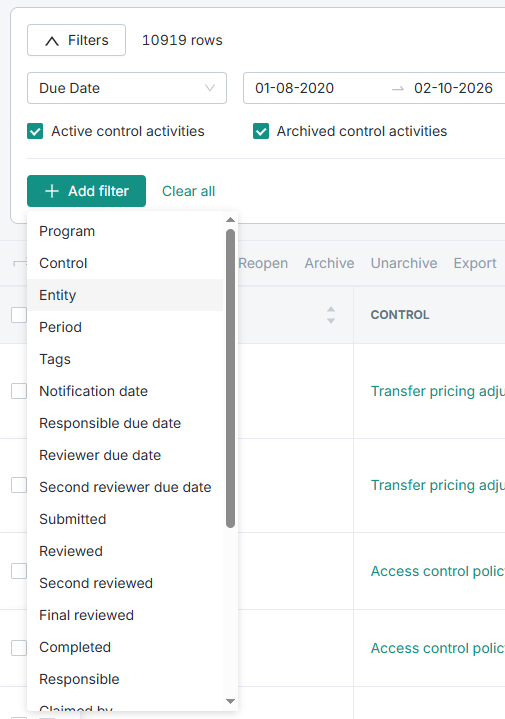The image size is (505, 719).
Task: Collapse the Filters panel
Action: [76, 40]
